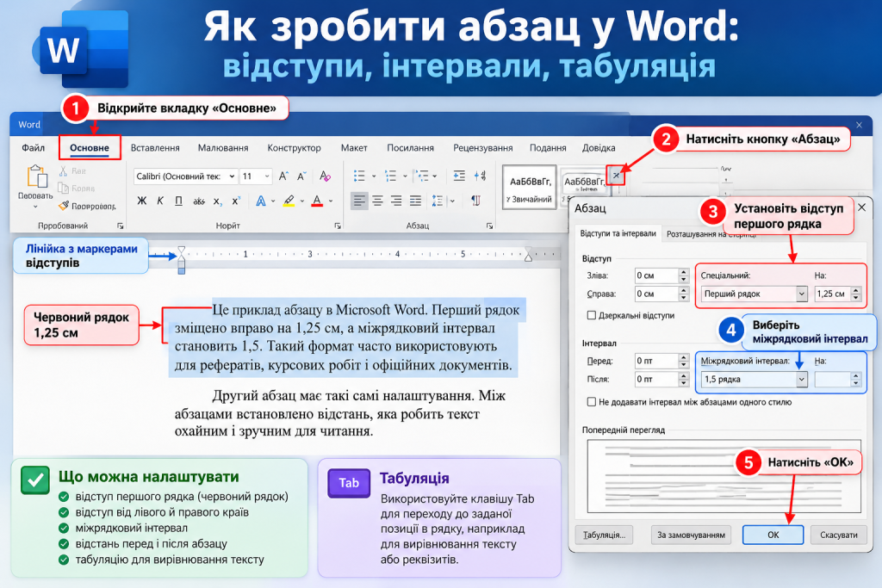The image size is (882, 588).
Task: Click the OK button in the Абзац dialog
Action: point(773,535)
